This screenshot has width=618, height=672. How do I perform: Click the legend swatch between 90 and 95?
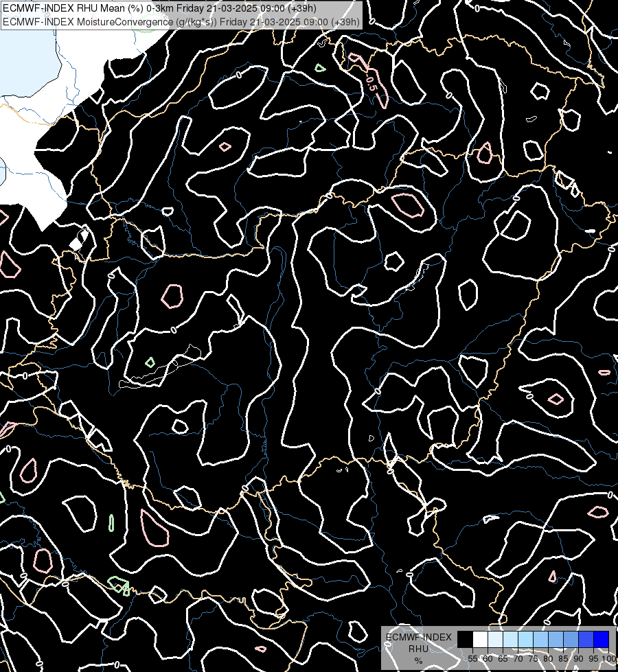point(586,639)
